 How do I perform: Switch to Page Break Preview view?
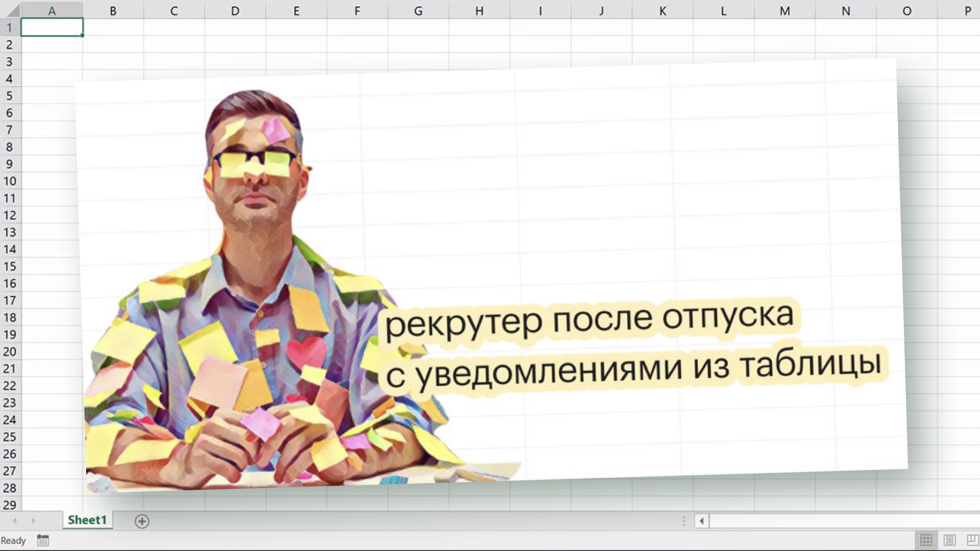click(972, 540)
